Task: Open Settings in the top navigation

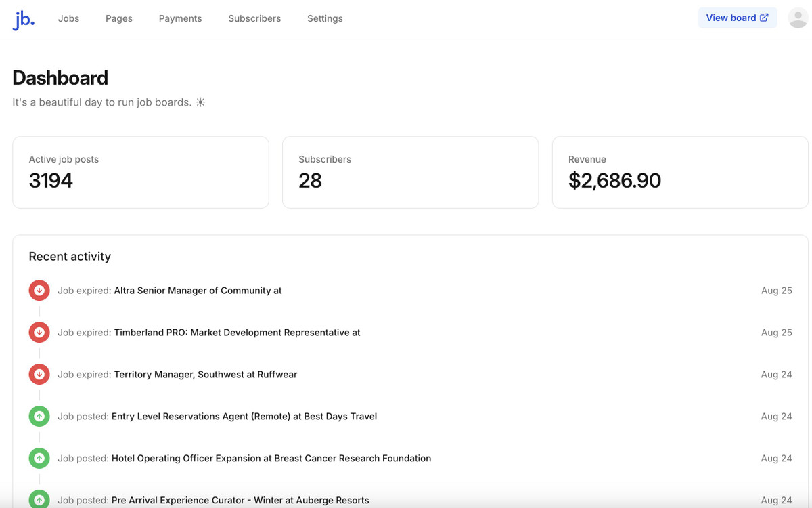Action: tap(325, 18)
